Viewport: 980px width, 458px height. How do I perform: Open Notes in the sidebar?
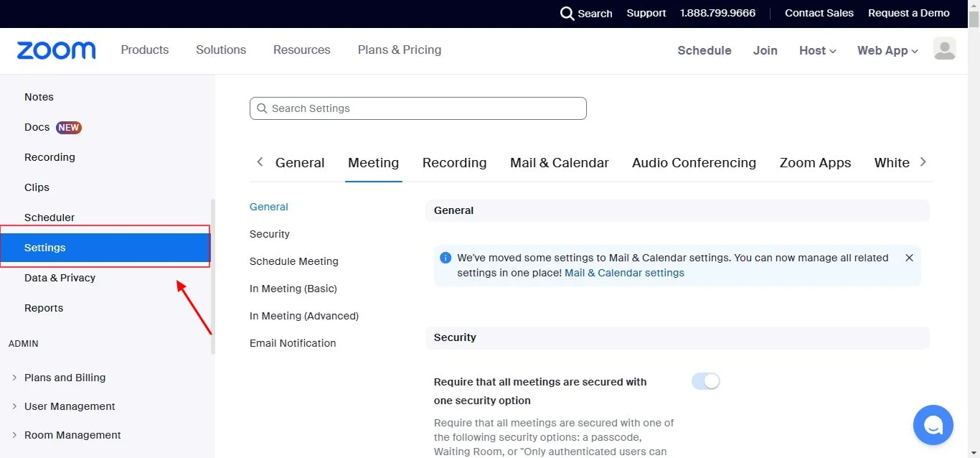39,97
